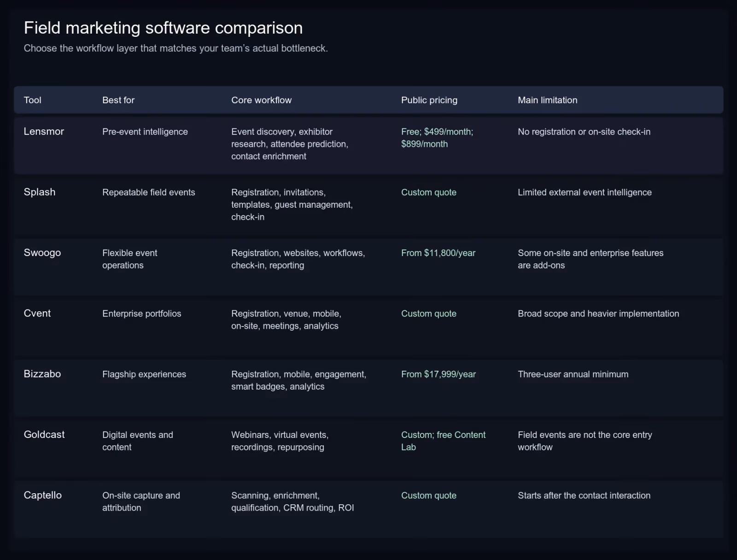Click 'Webinars, virtual events, recordings' workflow

[x=280, y=441]
